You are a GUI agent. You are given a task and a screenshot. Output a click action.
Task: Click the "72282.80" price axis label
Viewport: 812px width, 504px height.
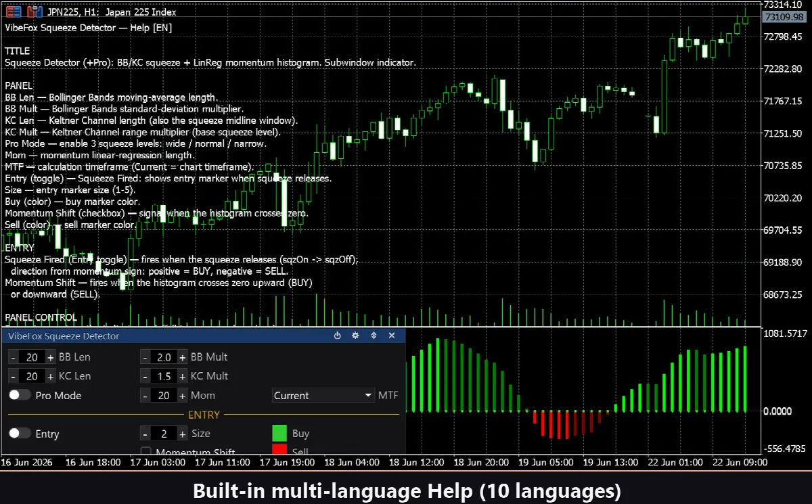pyautogui.click(x=782, y=69)
